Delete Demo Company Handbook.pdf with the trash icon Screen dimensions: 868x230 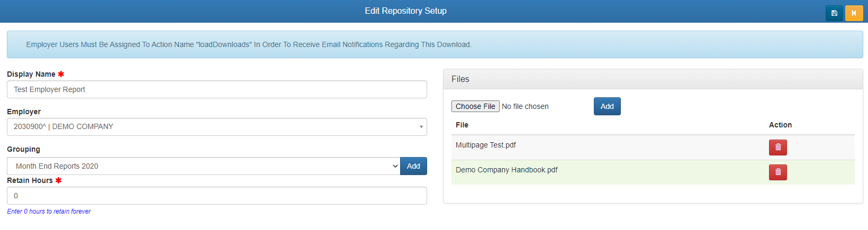point(777,172)
